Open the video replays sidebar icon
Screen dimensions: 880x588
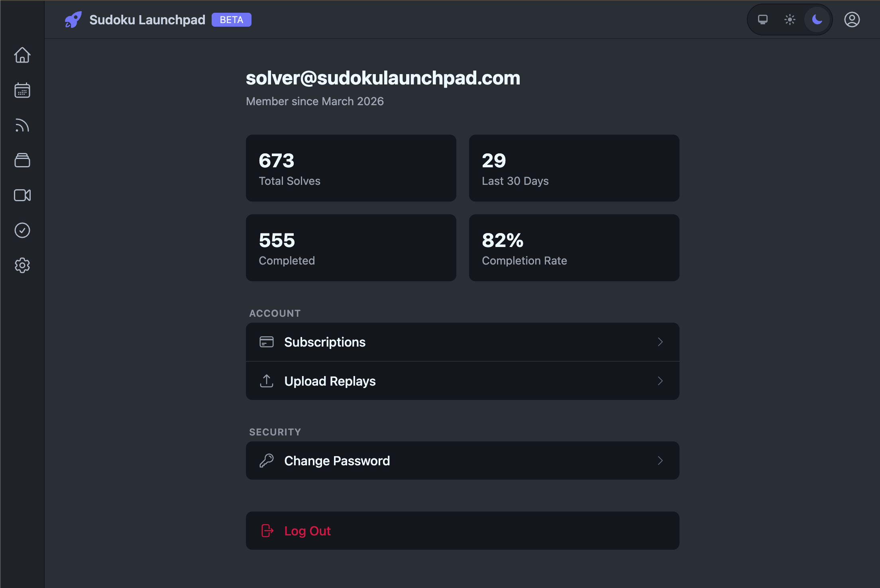(x=22, y=195)
